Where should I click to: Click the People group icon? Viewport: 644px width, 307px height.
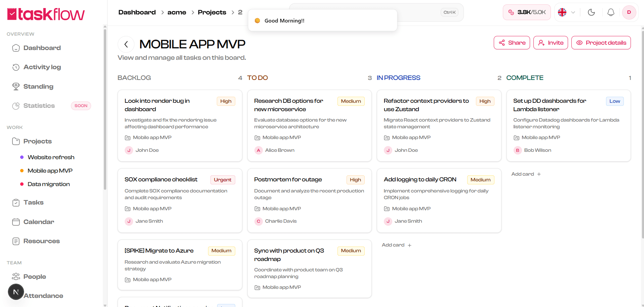tap(16, 276)
